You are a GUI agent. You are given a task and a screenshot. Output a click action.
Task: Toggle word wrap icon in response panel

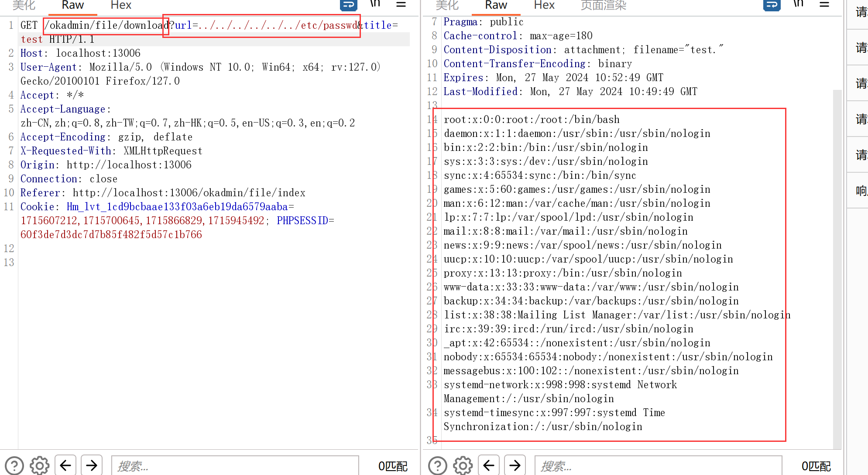(772, 5)
